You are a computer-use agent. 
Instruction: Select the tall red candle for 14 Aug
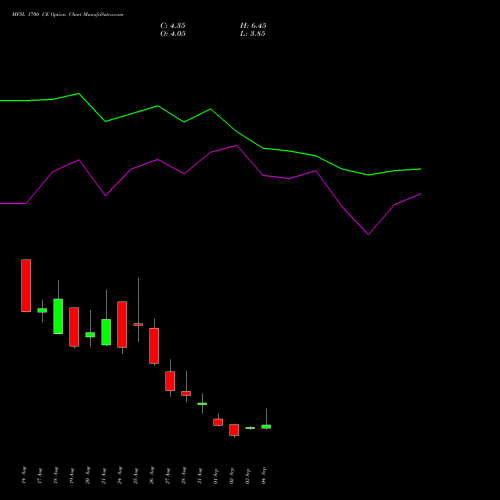[26, 285]
